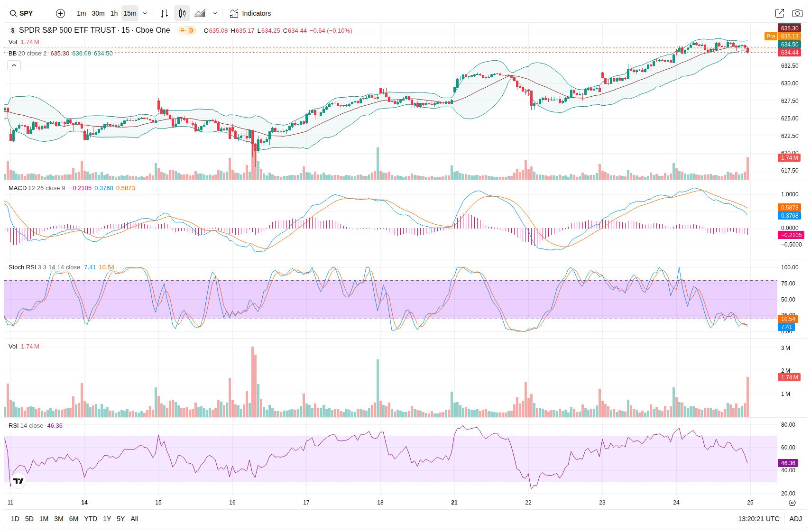Screen dimensions: 811x532
Task: Click the date label 21 on time axis
Action: (454, 503)
